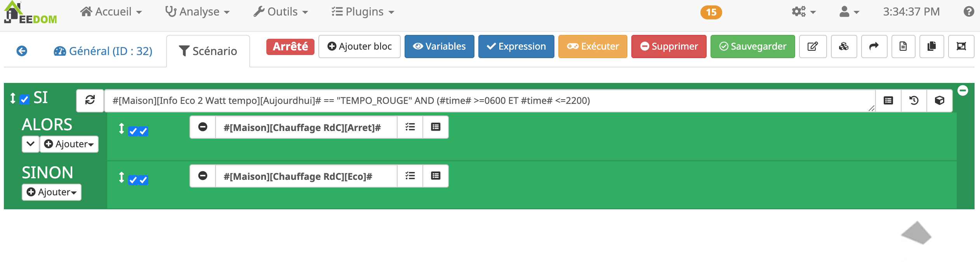980x262 pixels.
Task: Click the refresh icon beside SI condition
Action: point(90,100)
